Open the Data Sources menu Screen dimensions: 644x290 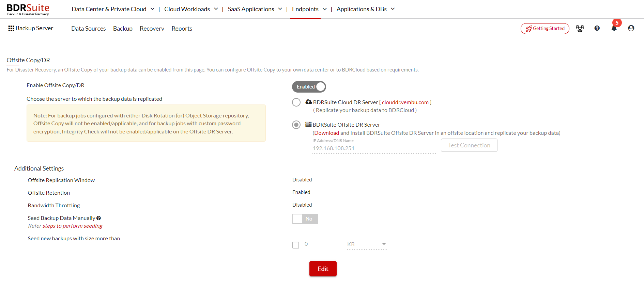(x=89, y=29)
